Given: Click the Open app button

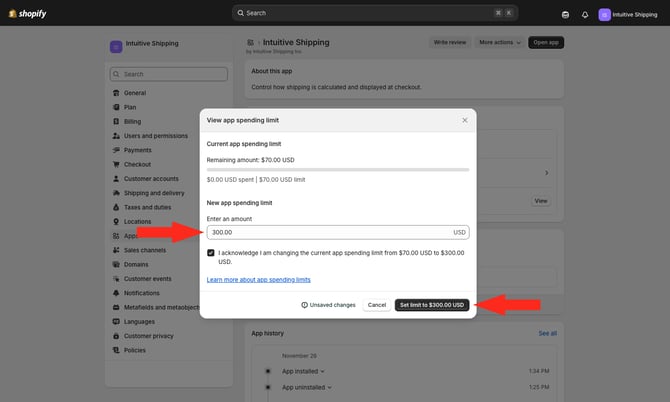Looking at the screenshot, I should pos(546,42).
